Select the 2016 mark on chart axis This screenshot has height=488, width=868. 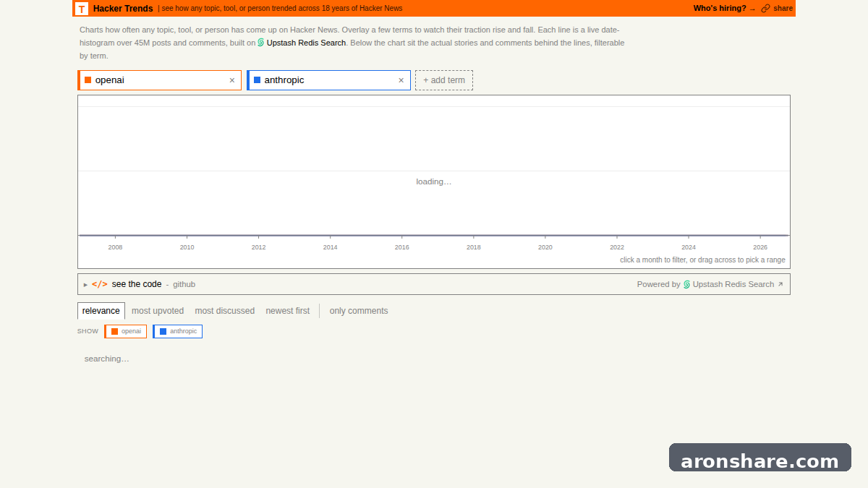point(401,247)
